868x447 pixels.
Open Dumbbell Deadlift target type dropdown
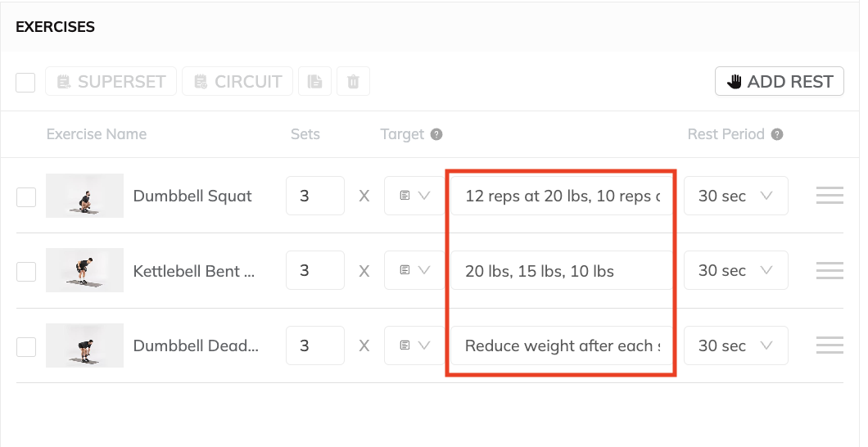click(x=414, y=345)
